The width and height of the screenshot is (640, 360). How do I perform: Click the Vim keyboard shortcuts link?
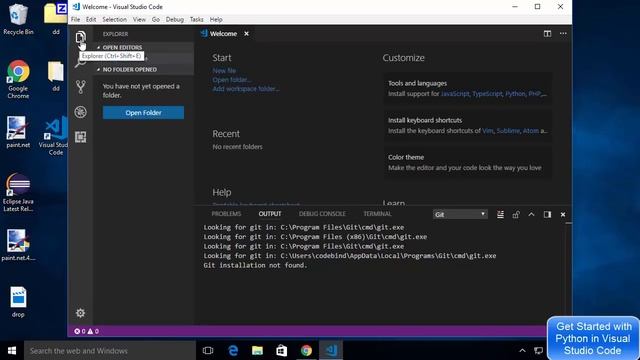click(488, 131)
